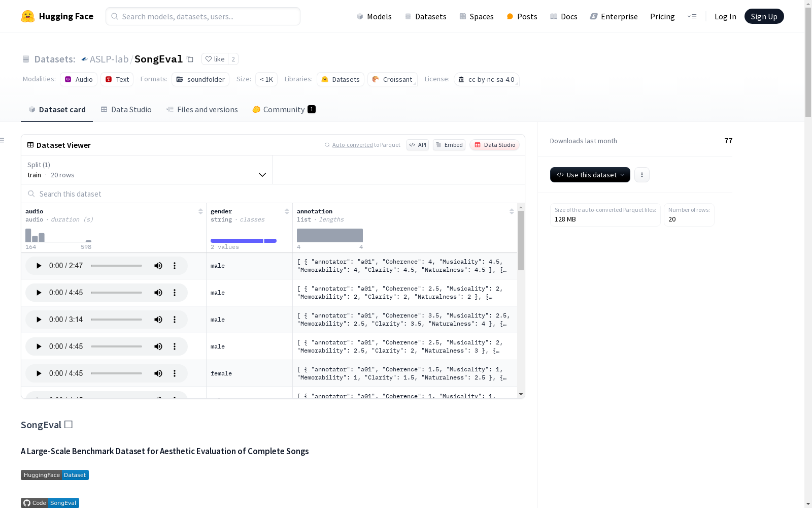Filter by the Text modality tag
The height and width of the screenshot is (508, 812).
click(x=117, y=79)
